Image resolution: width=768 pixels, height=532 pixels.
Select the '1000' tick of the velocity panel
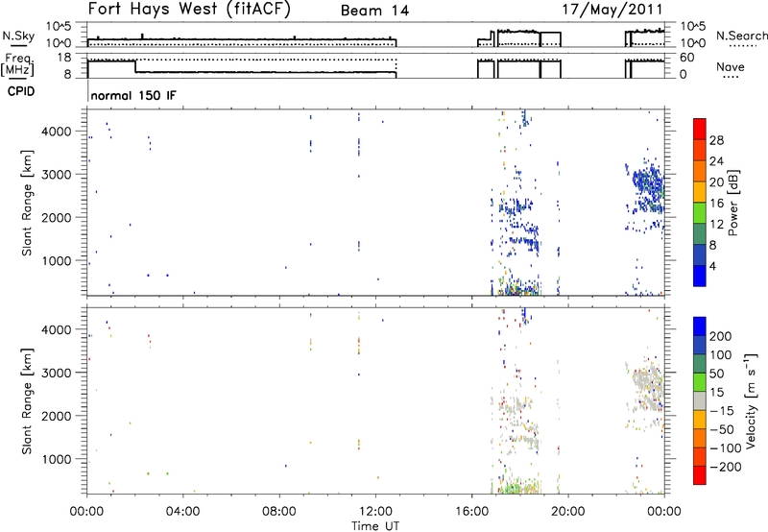coord(57,459)
